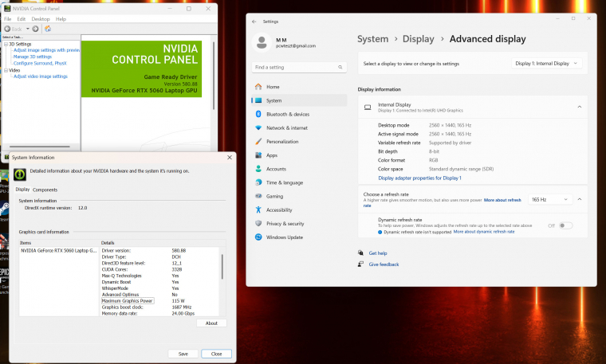Open the 165 Hz refresh rate dropdown
The image size is (606, 364).
tap(549, 200)
